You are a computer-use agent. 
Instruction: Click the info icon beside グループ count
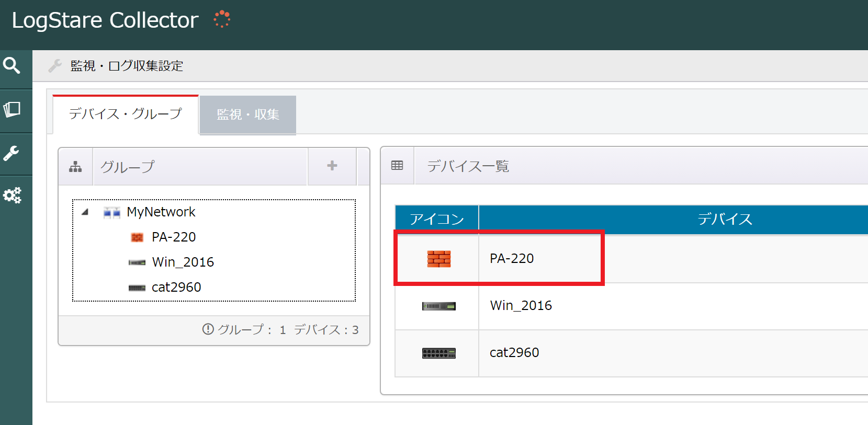pos(208,329)
